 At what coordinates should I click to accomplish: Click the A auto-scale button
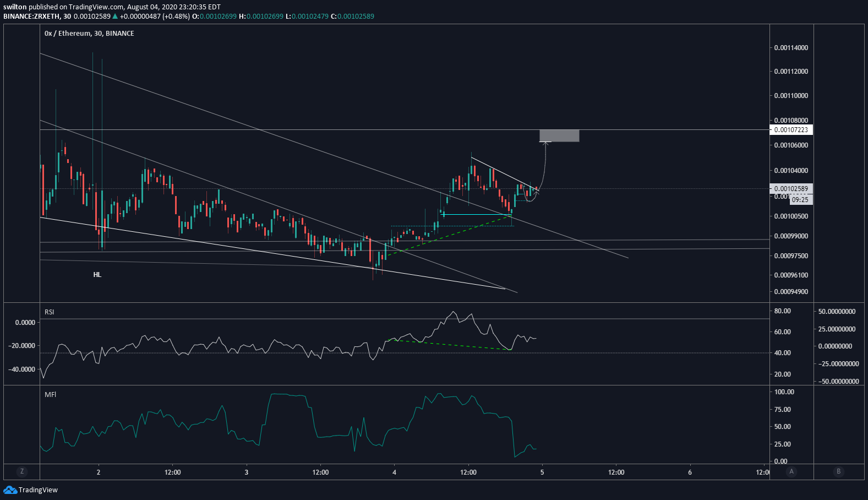tap(791, 471)
